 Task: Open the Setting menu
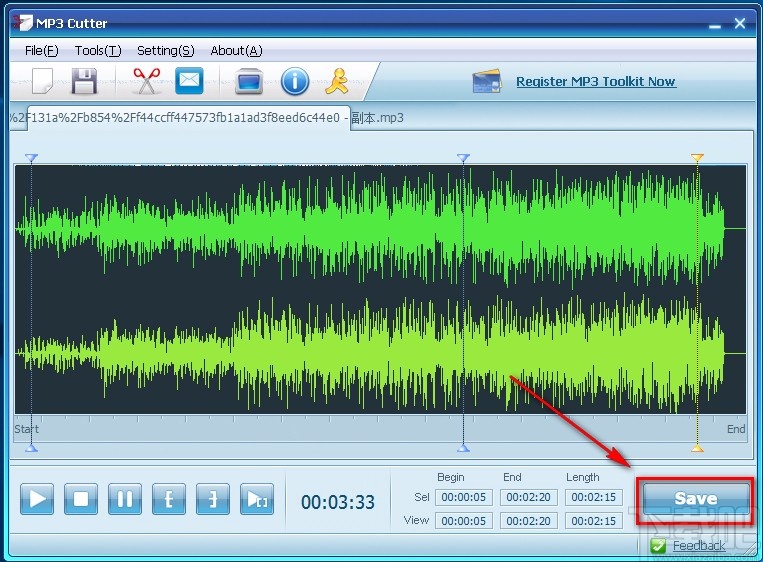click(x=165, y=51)
